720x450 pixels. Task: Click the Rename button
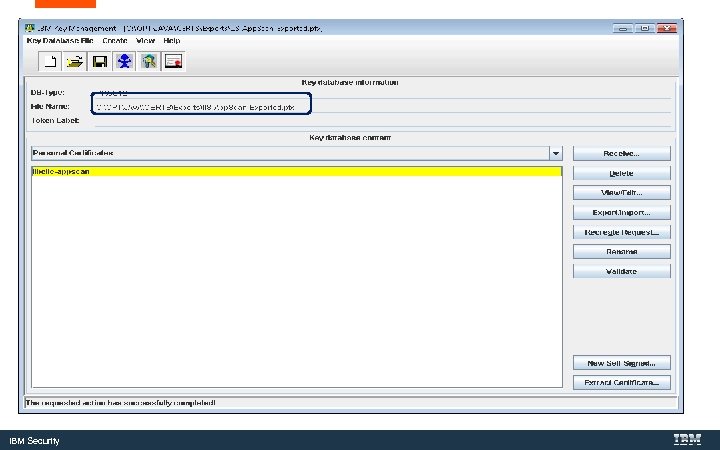tap(621, 252)
